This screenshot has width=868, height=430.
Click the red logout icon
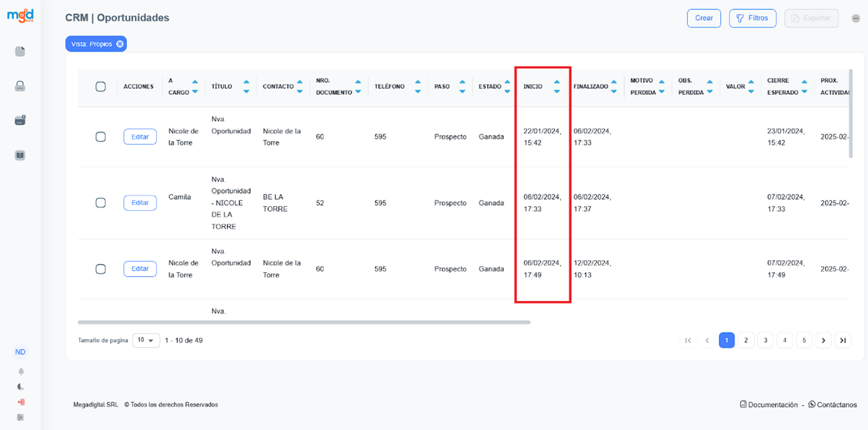pos(21,402)
